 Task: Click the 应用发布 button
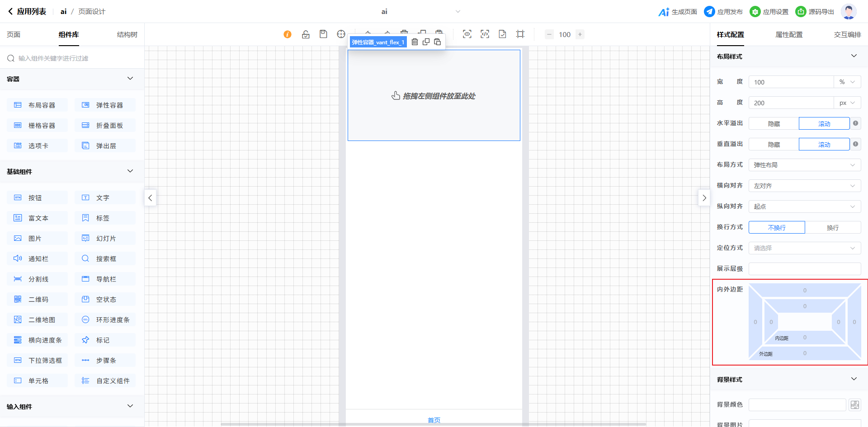[723, 12]
